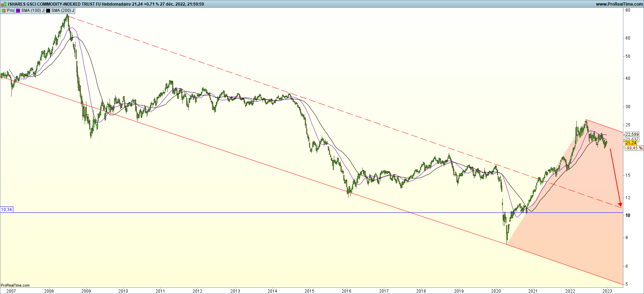
Task: Click the 80 price level on the scale
Action: click(628, 10)
